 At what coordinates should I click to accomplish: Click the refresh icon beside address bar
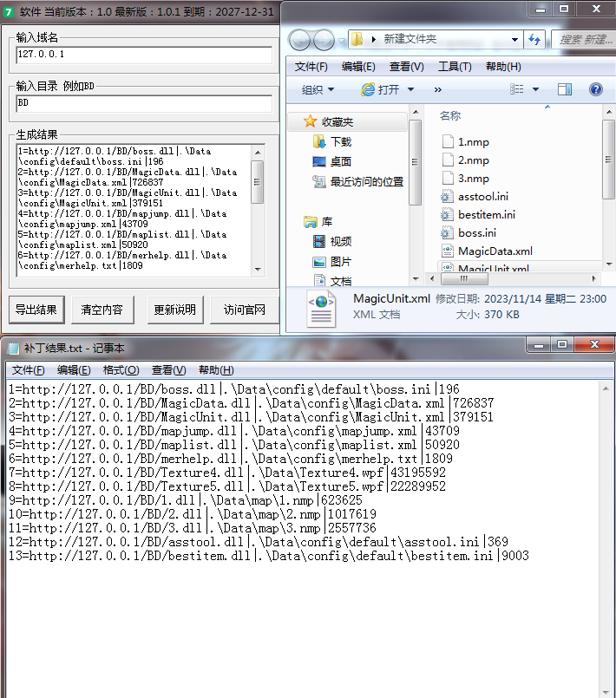tap(534, 40)
